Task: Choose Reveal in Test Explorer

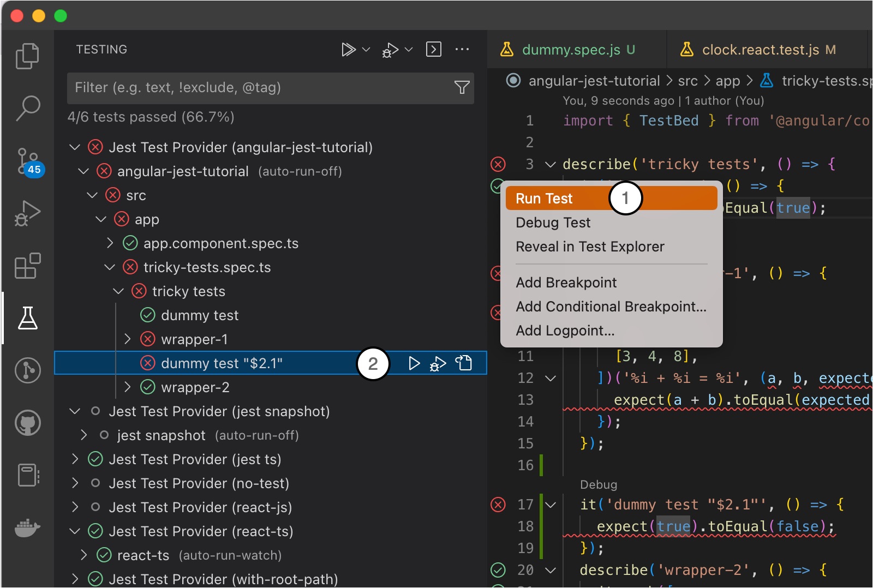Action: pos(611,247)
